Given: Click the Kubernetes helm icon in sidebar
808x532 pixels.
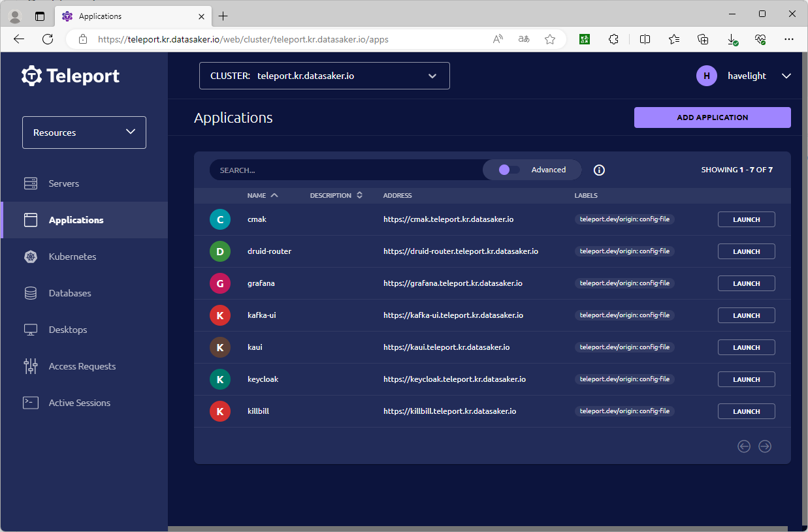Looking at the screenshot, I should pos(31,257).
